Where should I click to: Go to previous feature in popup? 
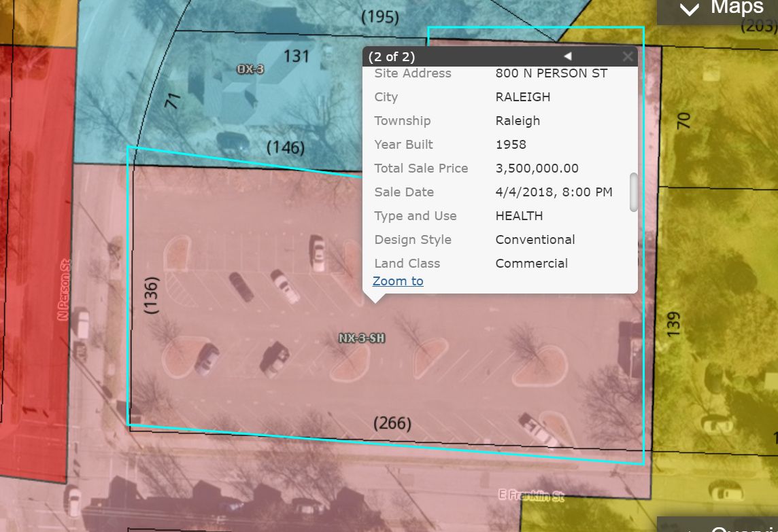[x=568, y=56]
